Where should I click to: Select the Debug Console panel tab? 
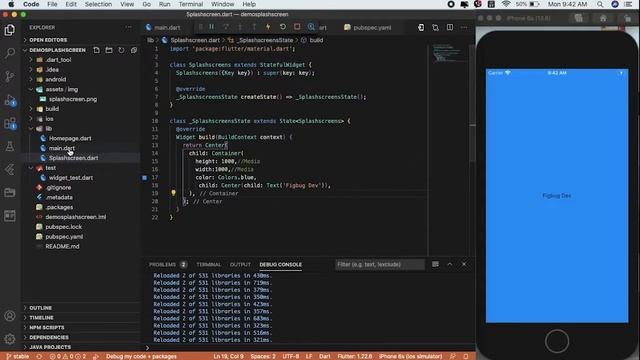(280, 264)
